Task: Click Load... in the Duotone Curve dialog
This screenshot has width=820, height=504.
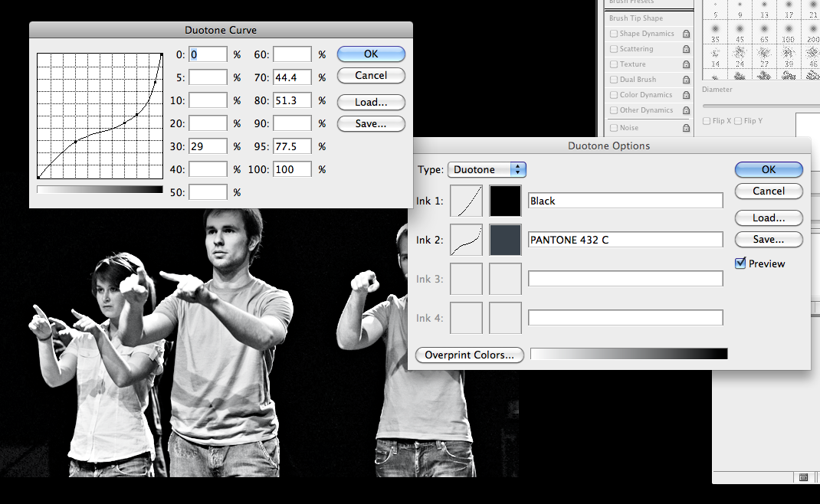Action: 372,102
